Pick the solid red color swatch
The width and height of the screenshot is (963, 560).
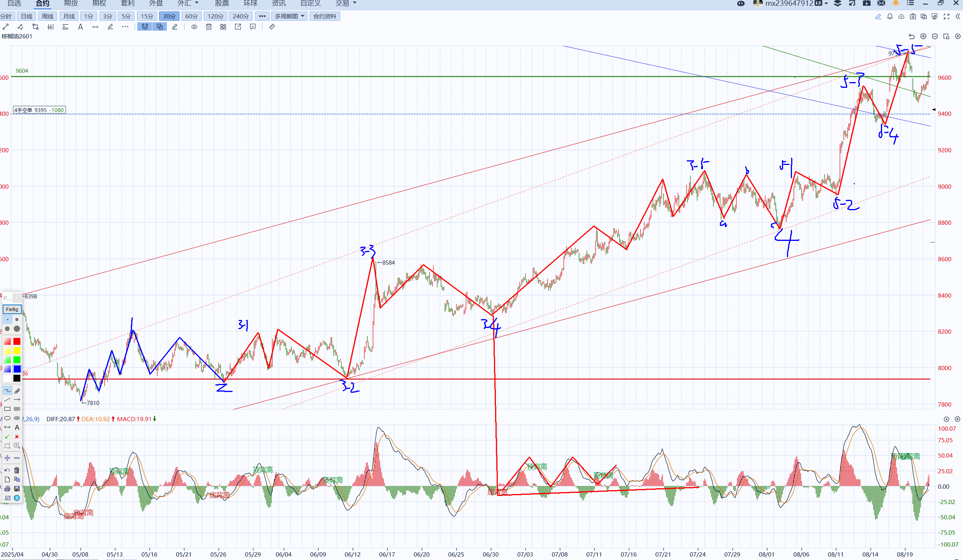[x=17, y=341]
